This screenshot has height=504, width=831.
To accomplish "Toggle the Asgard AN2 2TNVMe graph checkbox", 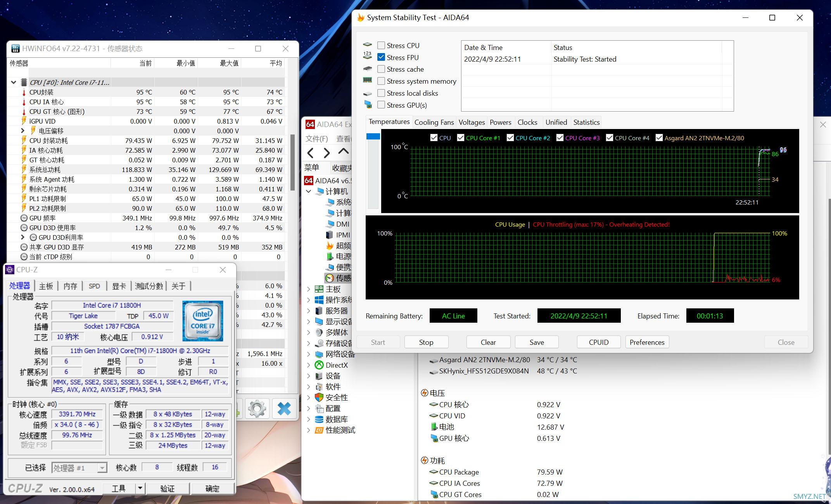I will [x=659, y=138].
